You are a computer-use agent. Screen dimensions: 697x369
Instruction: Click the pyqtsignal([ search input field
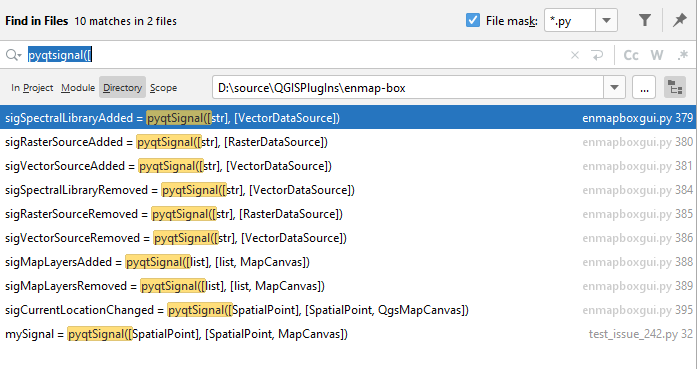click(x=293, y=55)
